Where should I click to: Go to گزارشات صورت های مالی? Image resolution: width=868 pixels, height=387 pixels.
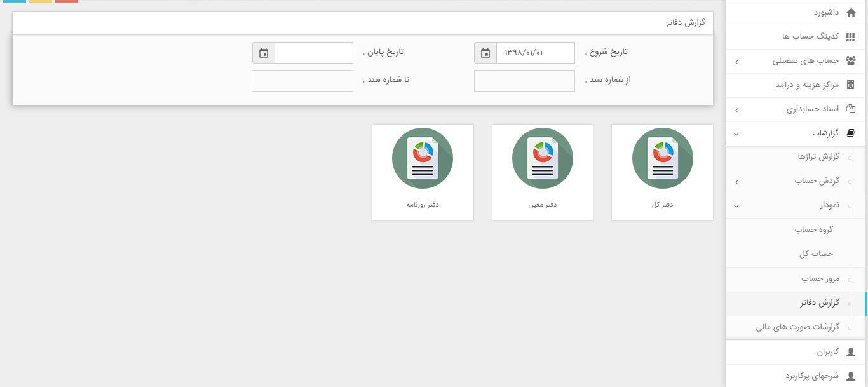797,327
